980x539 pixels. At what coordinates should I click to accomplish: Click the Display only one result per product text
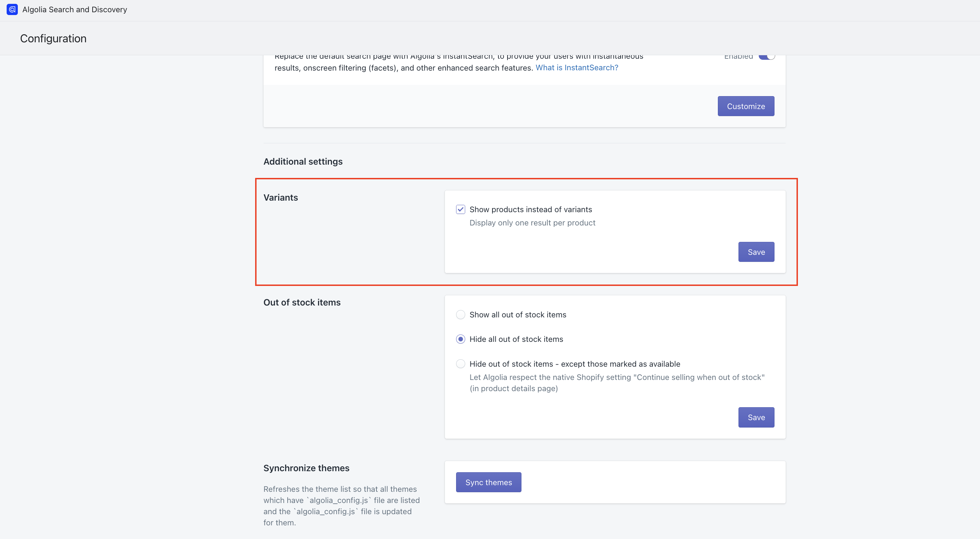532,223
